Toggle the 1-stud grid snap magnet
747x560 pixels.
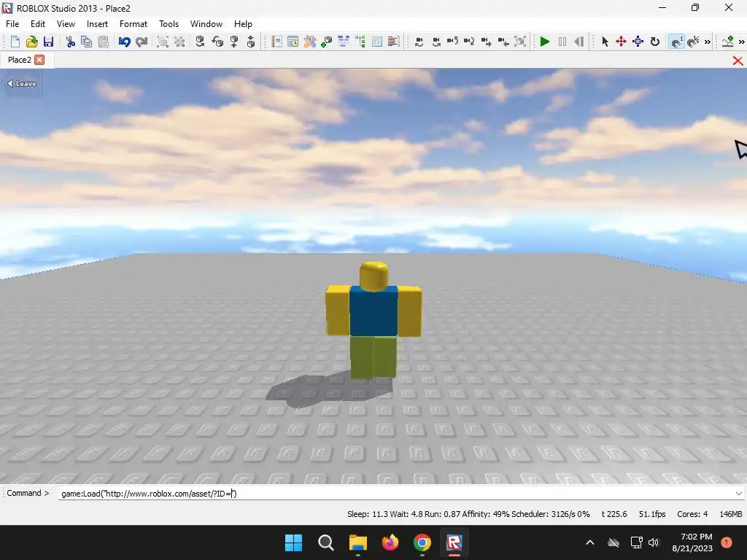click(x=676, y=42)
